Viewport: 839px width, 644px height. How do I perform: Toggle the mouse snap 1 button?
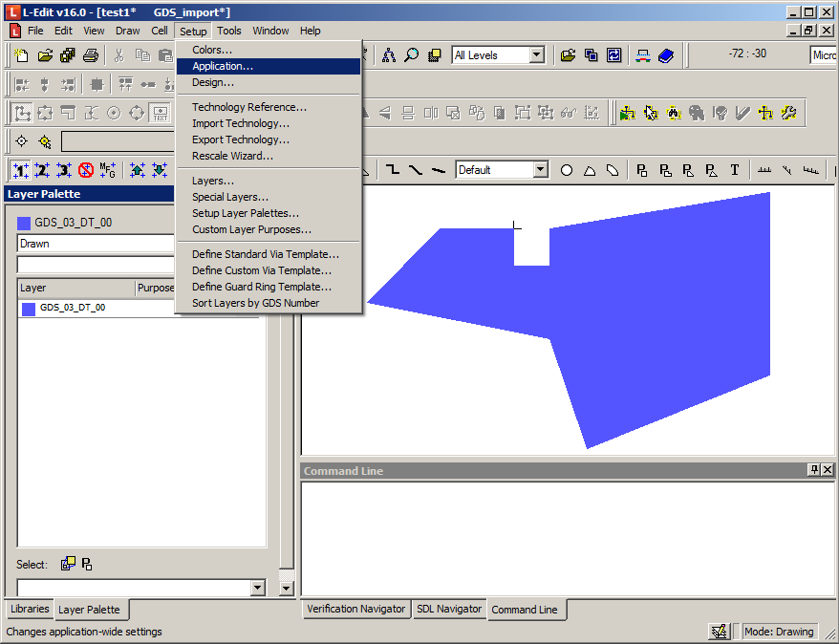[x=21, y=170]
